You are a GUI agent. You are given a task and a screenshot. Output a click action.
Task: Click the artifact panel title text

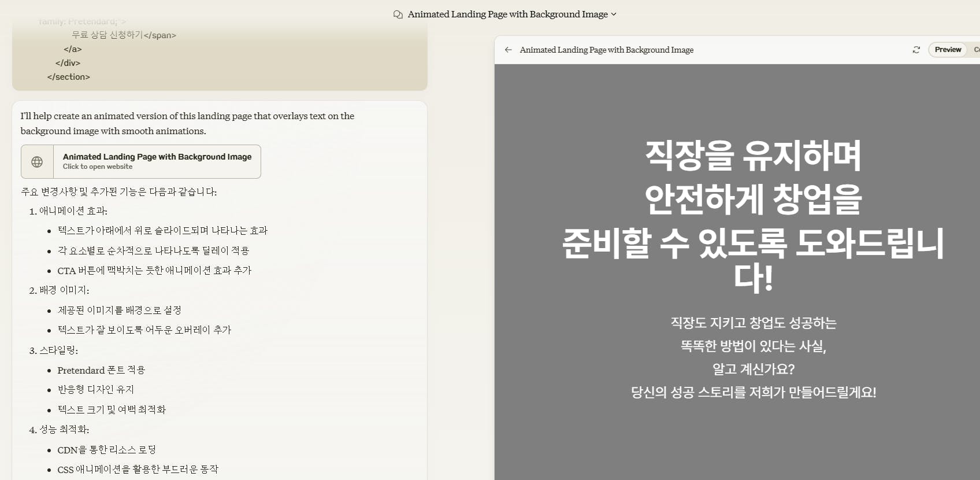pos(607,50)
